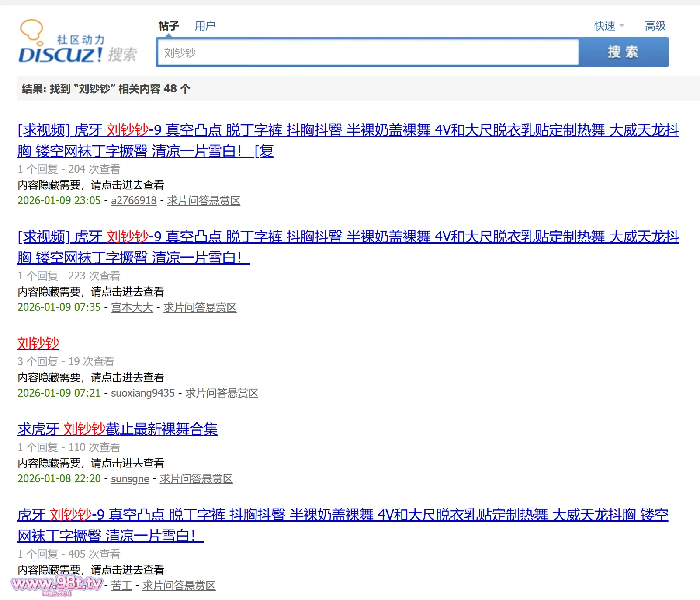Open the thread title posted by sunsgne
The height and width of the screenshot is (600, 700).
pyautogui.click(x=118, y=429)
